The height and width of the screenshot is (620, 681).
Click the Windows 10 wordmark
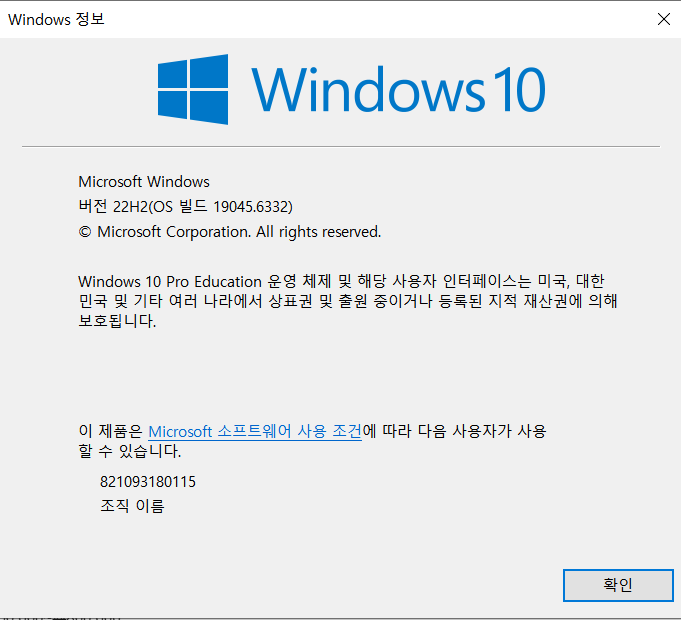[398, 89]
